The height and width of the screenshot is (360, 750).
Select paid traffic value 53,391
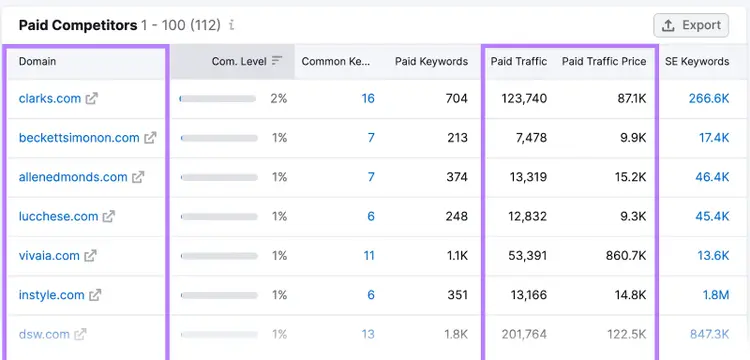click(528, 255)
